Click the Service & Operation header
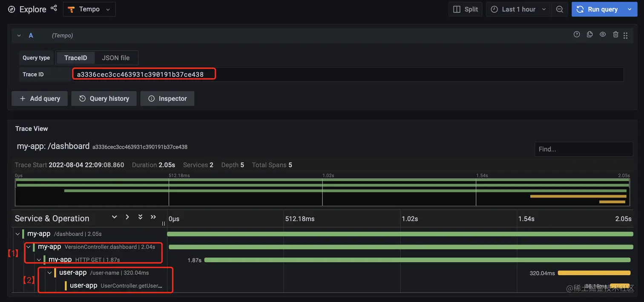Image resolution: width=644 pixels, height=302 pixels. [x=52, y=219]
